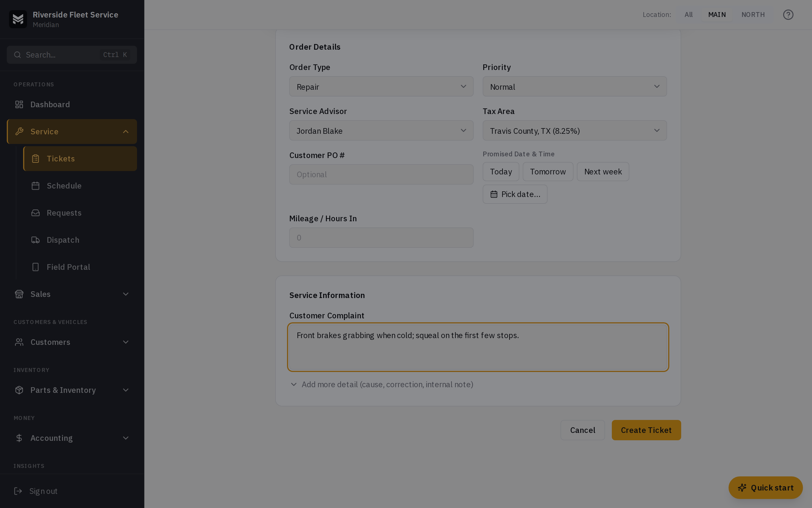Collapse the Service section chevron
The image size is (812, 508).
126,131
